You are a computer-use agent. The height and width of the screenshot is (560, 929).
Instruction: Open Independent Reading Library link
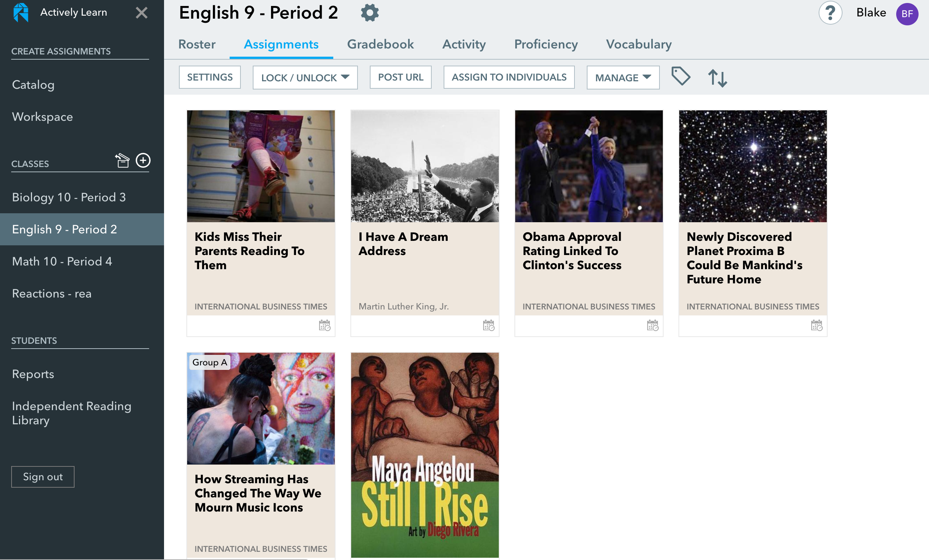[72, 413]
